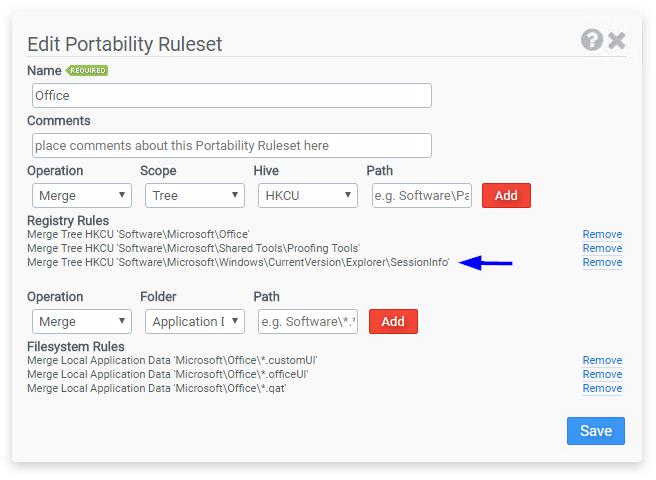The width and height of the screenshot is (656, 480).
Task: Close the Edit Portability Ruleset dialog
Action: [x=617, y=41]
